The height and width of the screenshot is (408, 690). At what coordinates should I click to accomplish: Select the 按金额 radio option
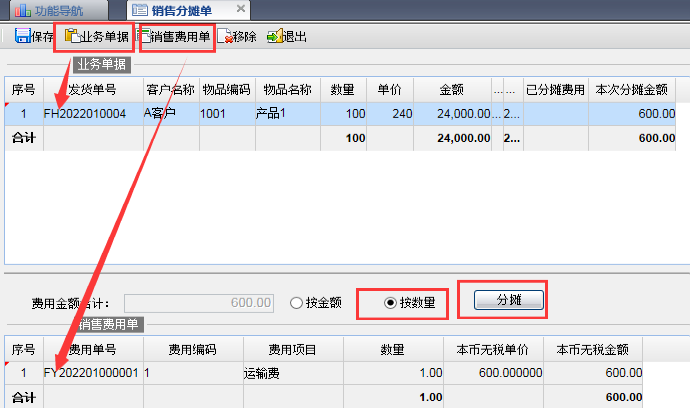(x=296, y=302)
